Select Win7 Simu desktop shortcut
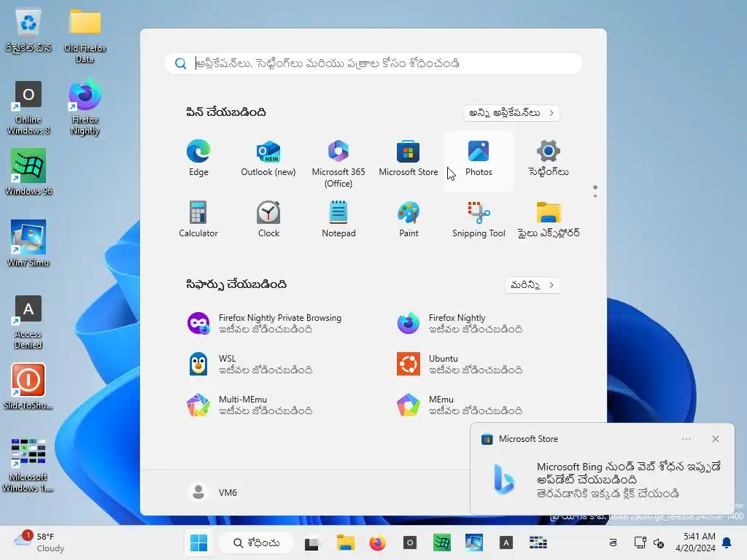Viewport: 747px width, 560px height. pos(28,244)
